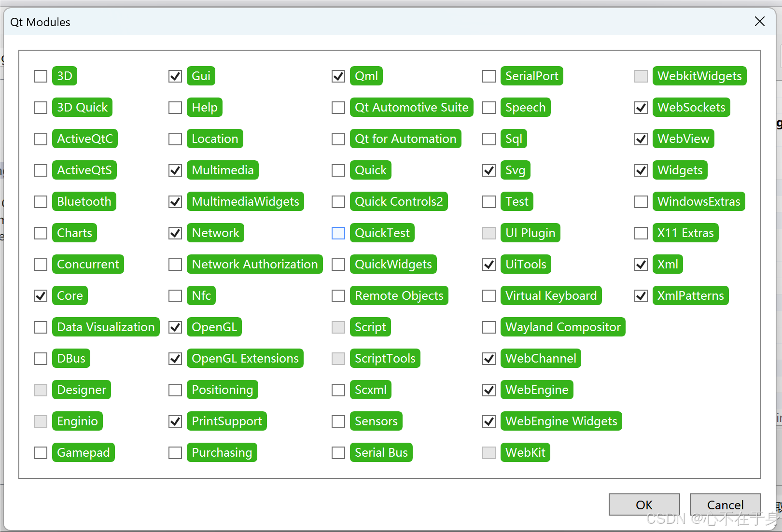Click the Designer module label
Image resolution: width=782 pixels, height=532 pixels.
[82, 390]
